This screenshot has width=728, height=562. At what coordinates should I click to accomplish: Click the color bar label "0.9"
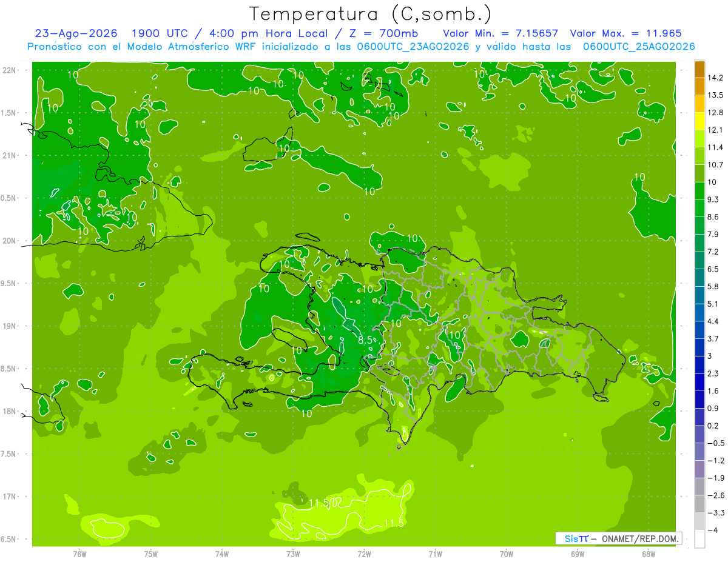click(714, 408)
